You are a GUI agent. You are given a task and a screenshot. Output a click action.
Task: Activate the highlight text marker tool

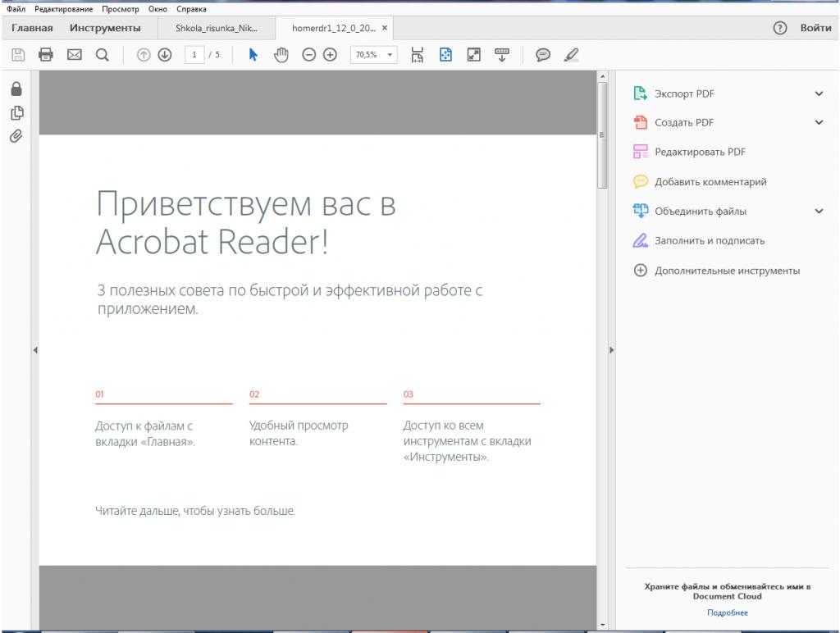coord(571,55)
